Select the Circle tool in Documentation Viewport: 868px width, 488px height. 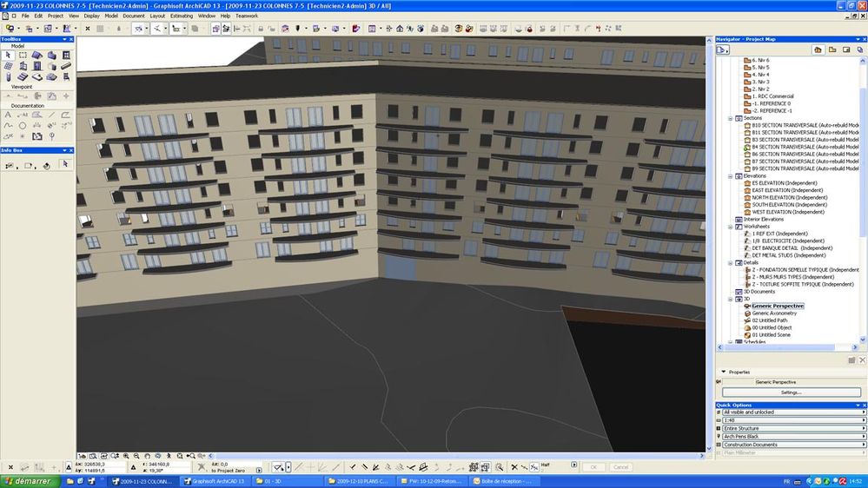[x=23, y=126]
